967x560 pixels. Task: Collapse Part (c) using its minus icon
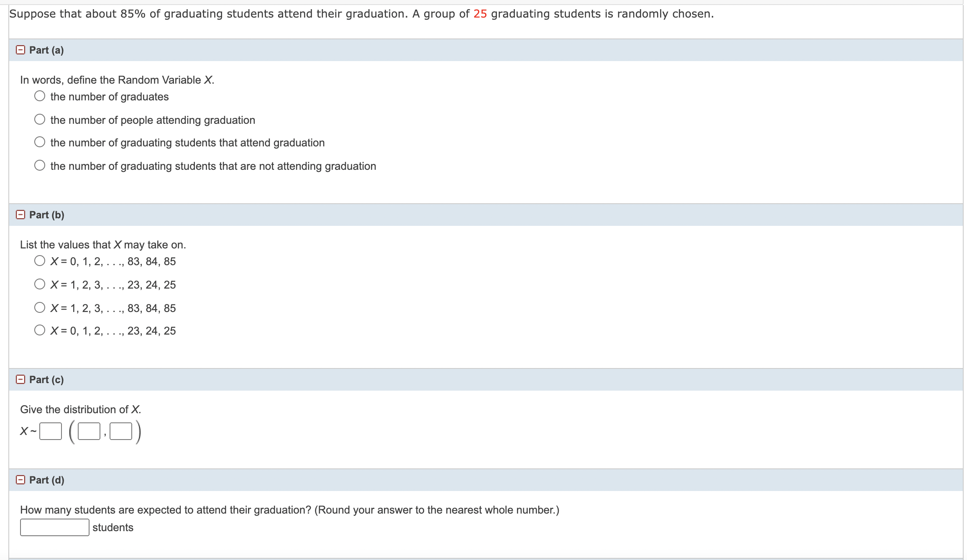(x=20, y=379)
